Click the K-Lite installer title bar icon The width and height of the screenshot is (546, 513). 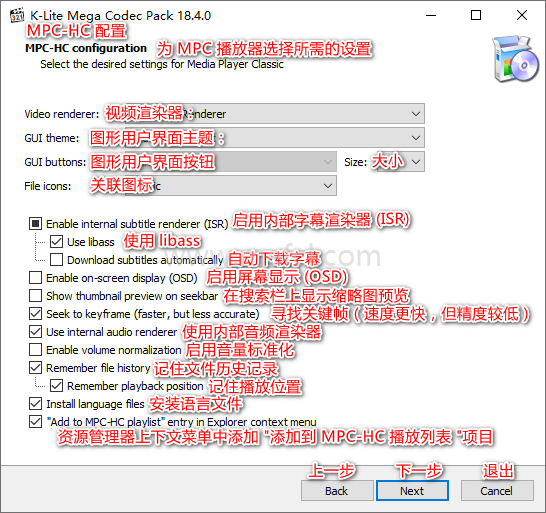[17, 15]
